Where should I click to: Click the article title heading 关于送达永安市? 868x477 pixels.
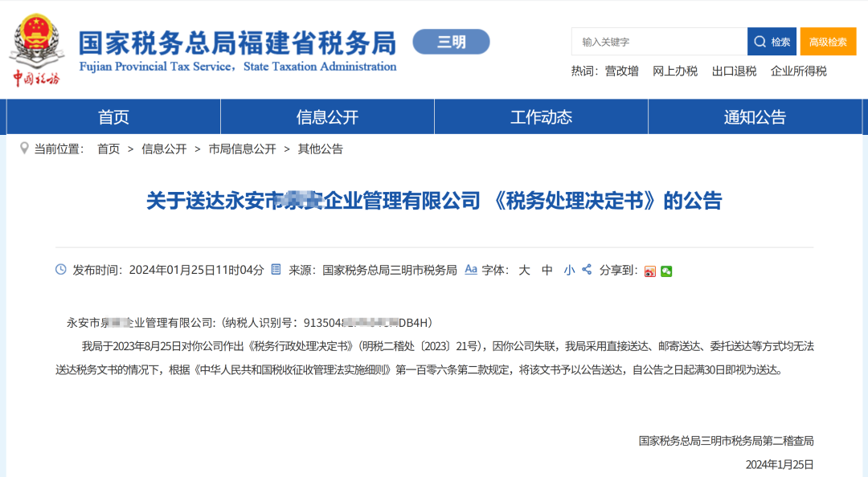434,200
